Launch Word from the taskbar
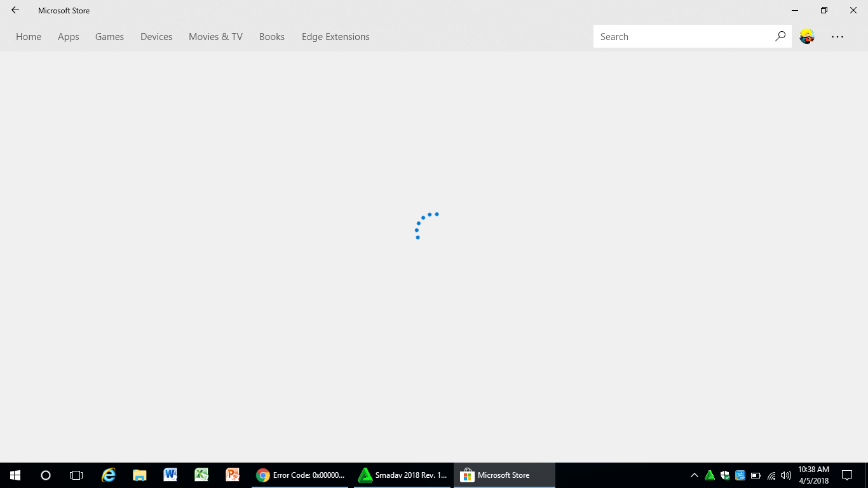868x488 pixels. 170,475
